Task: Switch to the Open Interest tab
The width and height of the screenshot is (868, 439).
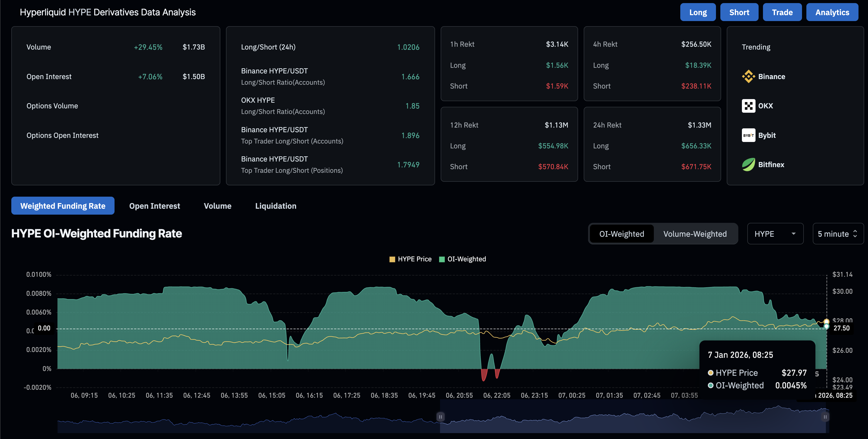Action: 155,206
